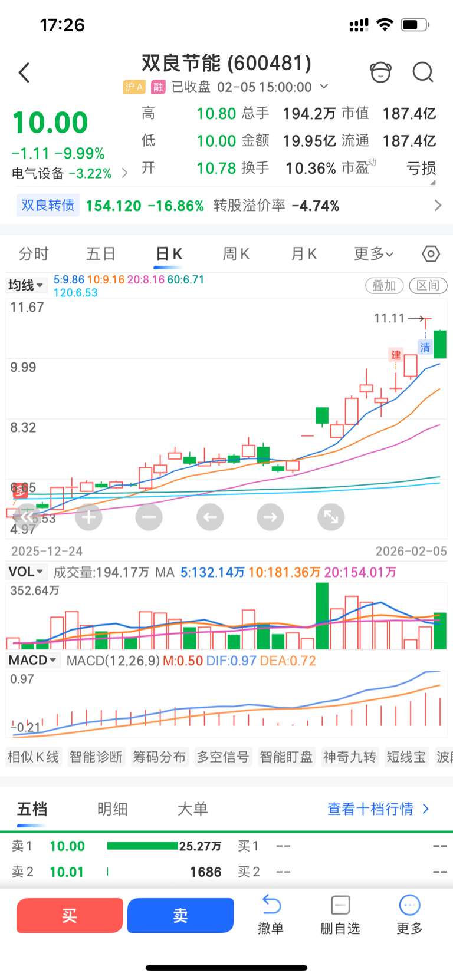Expand the 更多 chart period dropdown
This screenshot has width=453, height=980.
[374, 254]
